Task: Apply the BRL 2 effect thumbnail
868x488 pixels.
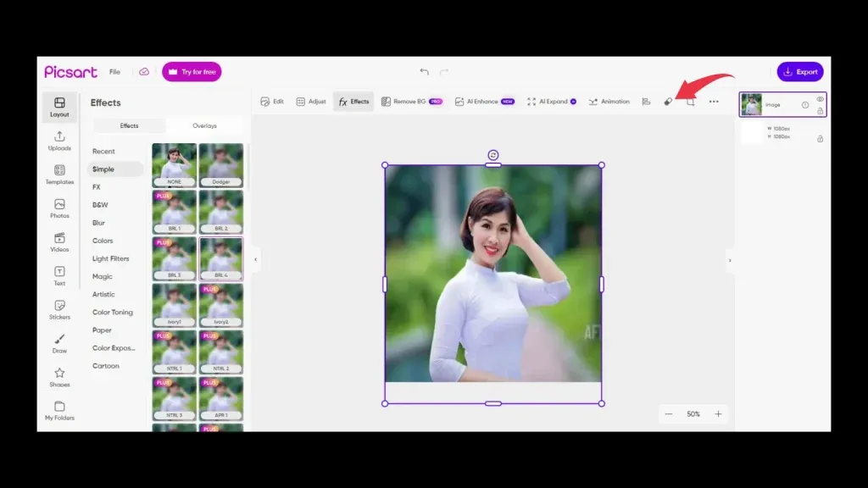Action: click(221, 212)
